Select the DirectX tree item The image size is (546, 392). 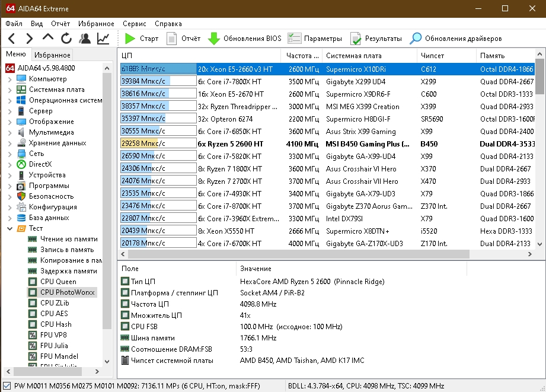click(x=40, y=164)
